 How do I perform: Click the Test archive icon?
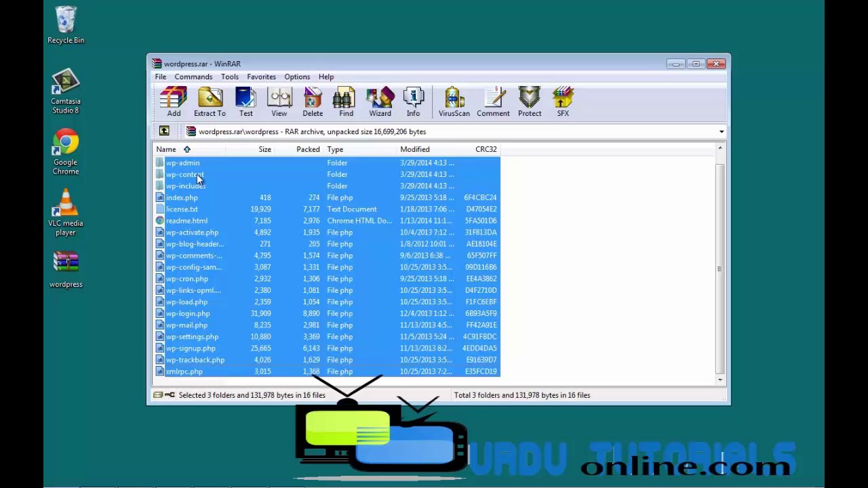pyautogui.click(x=245, y=102)
